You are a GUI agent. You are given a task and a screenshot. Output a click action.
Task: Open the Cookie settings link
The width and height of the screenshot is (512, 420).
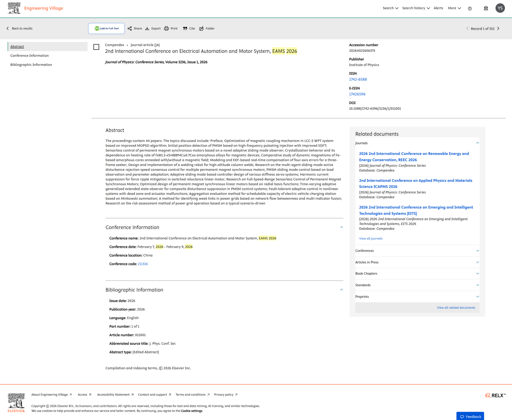coord(192,411)
